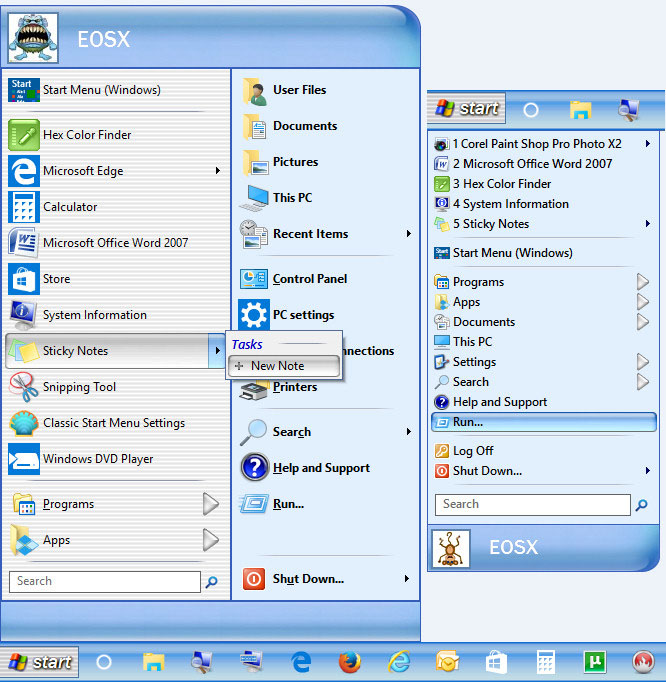Viewport: 666px width, 682px height.
Task: Open the Windows Live Mail taskbar icon
Action: coord(448,662)
